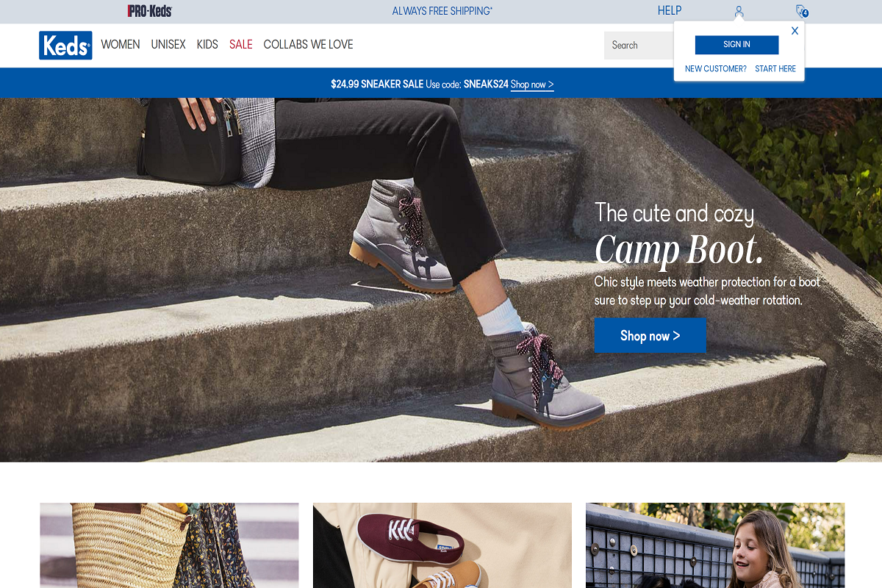Go to the Keds logo homepage
The image size is (882, 588).
65,45
